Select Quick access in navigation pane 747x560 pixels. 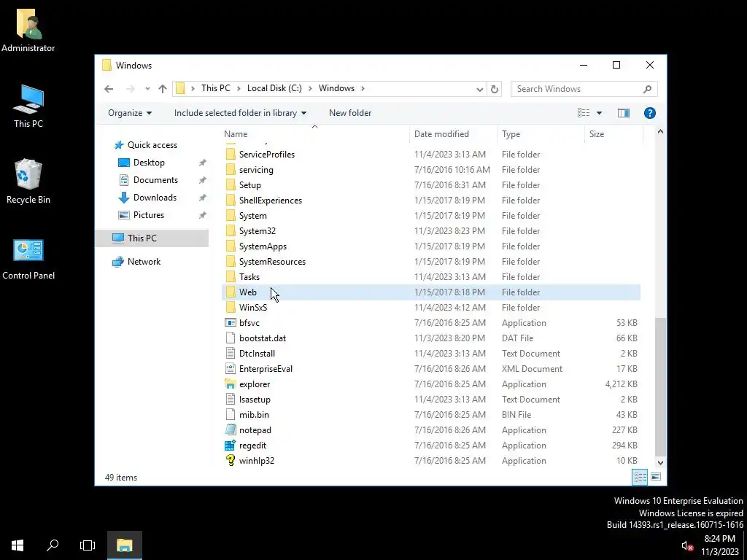pos(152,145)
